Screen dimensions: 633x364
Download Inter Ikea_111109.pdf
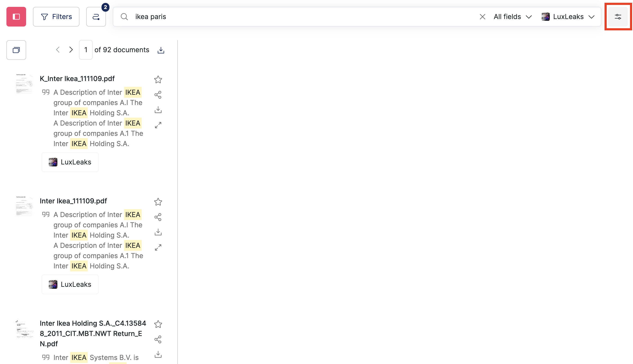(x=158, y=232)
